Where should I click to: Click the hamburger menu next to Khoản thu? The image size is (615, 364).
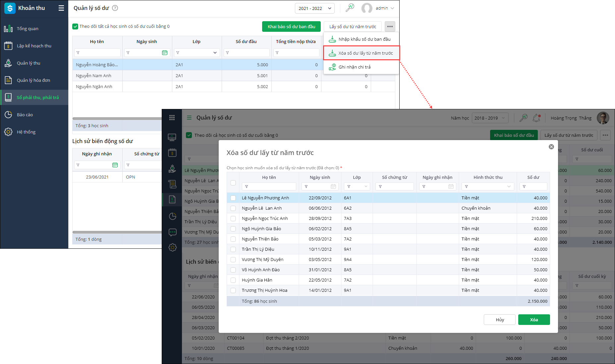coord(61,8)
